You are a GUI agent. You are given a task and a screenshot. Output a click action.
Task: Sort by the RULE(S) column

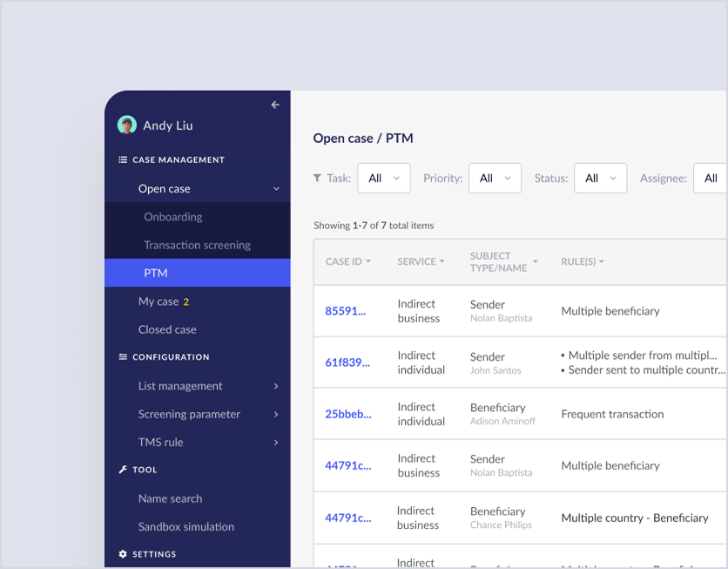(x=583, y=261)
